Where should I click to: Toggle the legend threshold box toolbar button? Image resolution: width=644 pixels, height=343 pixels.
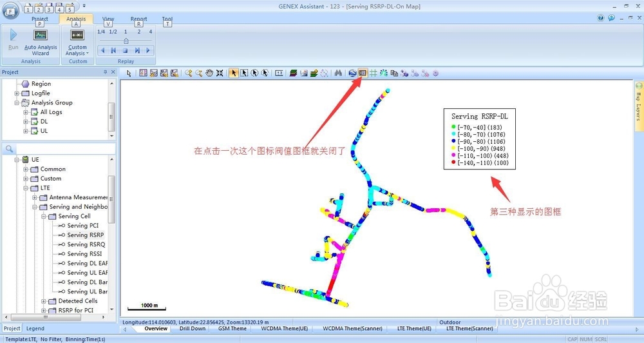click(x=363, y=73)
